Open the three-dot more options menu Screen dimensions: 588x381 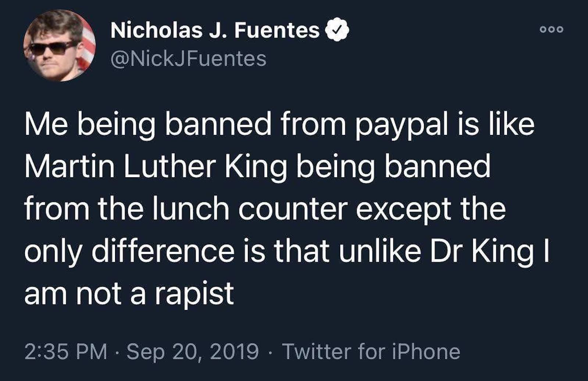pyautogui.click(x=551, y=30)
